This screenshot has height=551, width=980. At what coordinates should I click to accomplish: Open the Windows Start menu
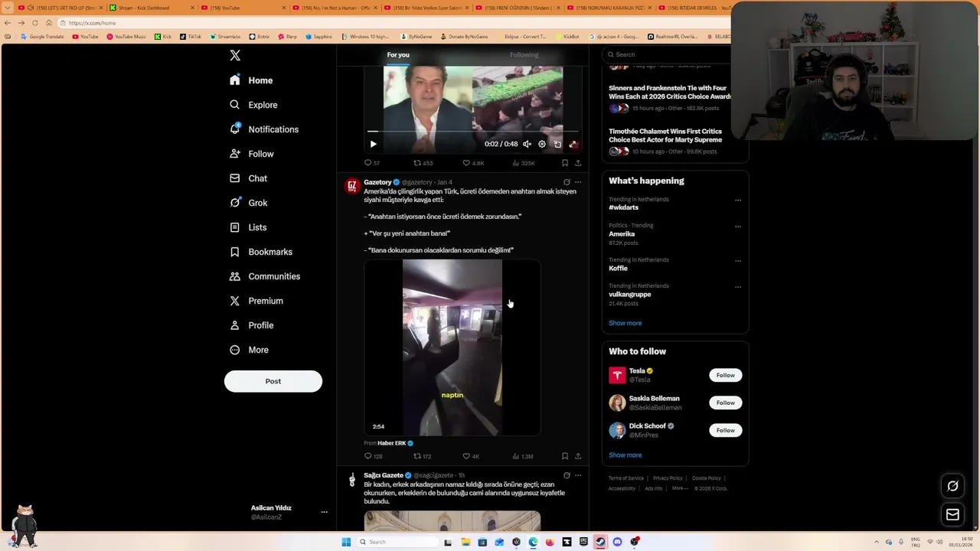click(x=346, y=542)
